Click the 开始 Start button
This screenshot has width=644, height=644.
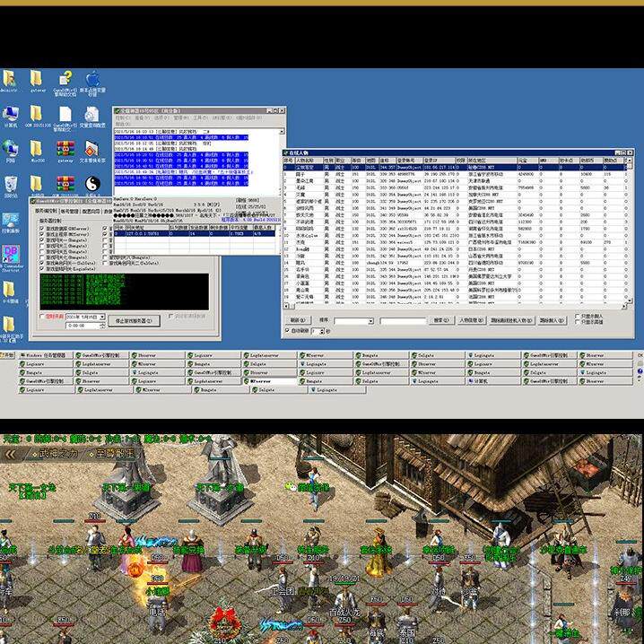[x=8, y=355]
